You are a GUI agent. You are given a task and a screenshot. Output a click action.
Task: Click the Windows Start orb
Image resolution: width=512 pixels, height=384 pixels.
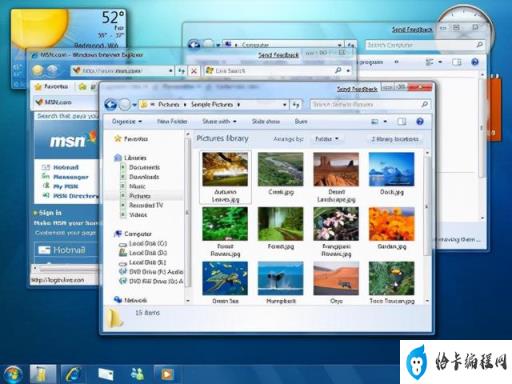click(12, 374)
